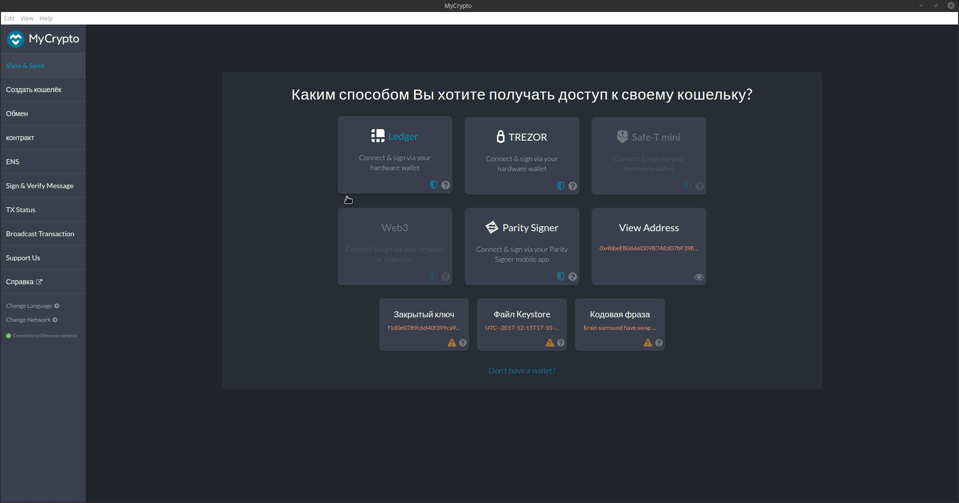Open the контракт sidebar item
The height and width of the screenshot is (503, 959).
[x=43, y=138]
